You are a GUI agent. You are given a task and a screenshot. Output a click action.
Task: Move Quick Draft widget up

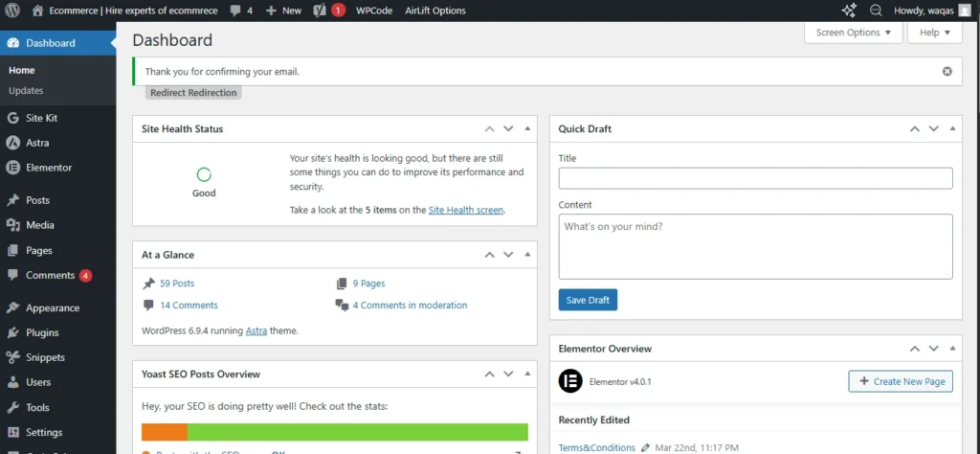point(914,128)
